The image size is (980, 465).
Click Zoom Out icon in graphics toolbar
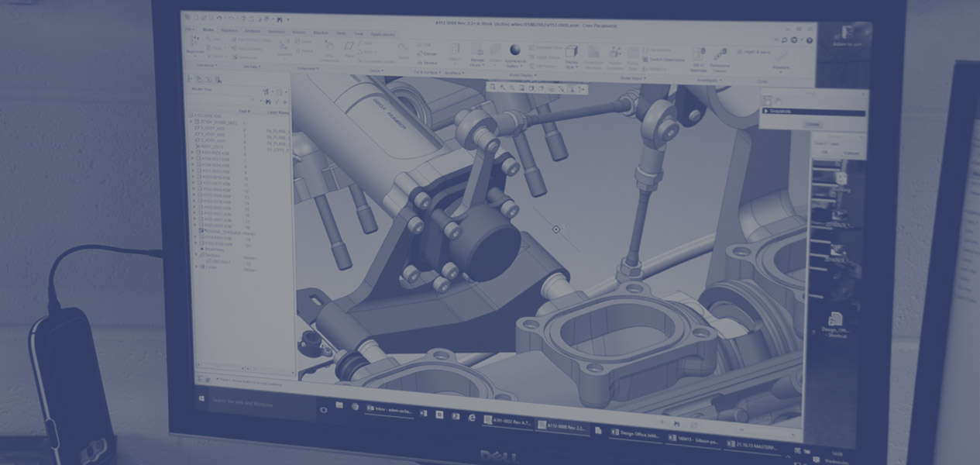tap(513, 88)
